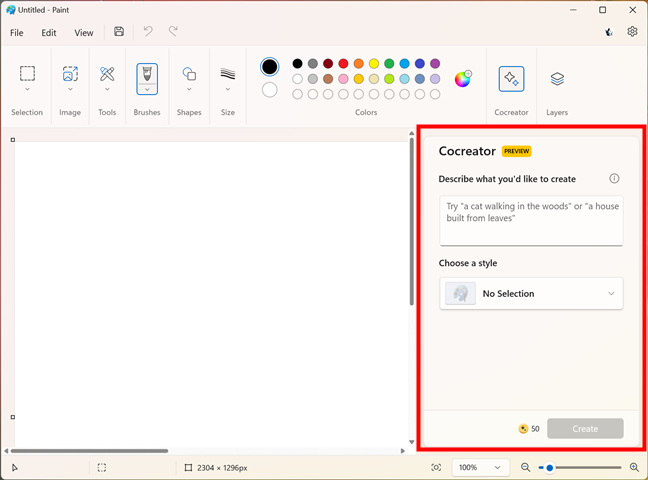Expand the Size dropdown chevron

point(228,89)
